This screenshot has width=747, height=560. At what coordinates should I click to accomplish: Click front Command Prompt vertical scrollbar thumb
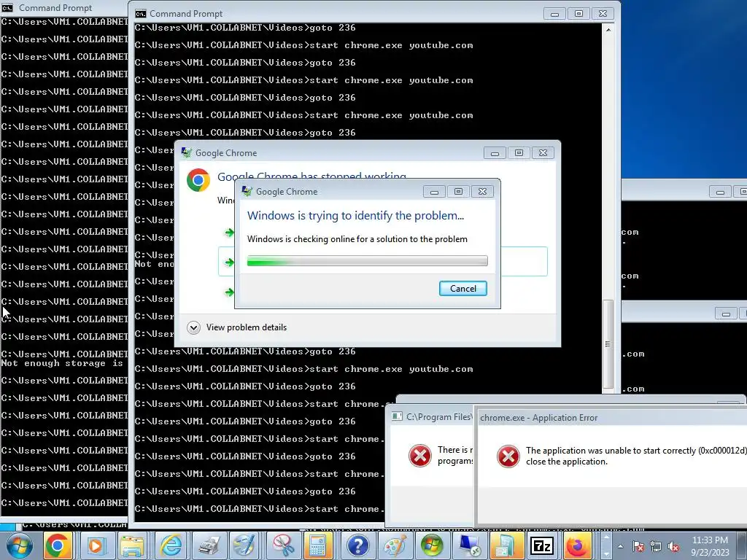coord(608,344)
